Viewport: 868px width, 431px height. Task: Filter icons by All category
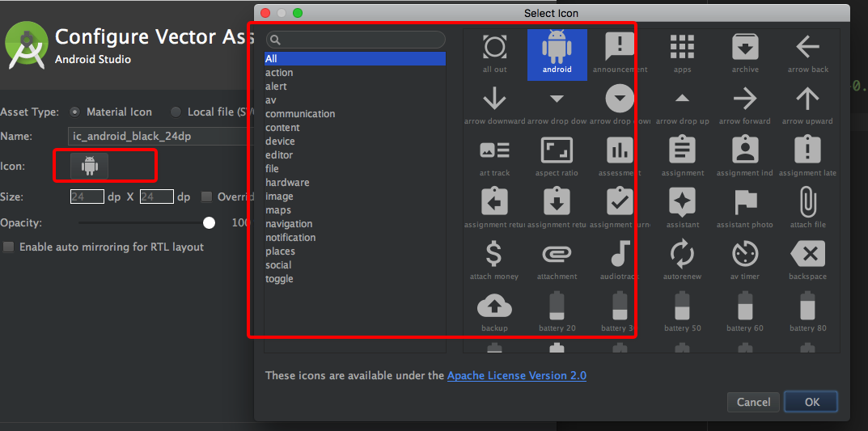tap(355, 59)
